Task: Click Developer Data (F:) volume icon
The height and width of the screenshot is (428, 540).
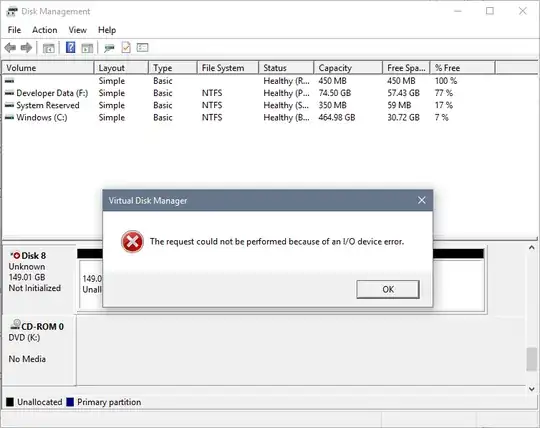Action: click(10, 93)
